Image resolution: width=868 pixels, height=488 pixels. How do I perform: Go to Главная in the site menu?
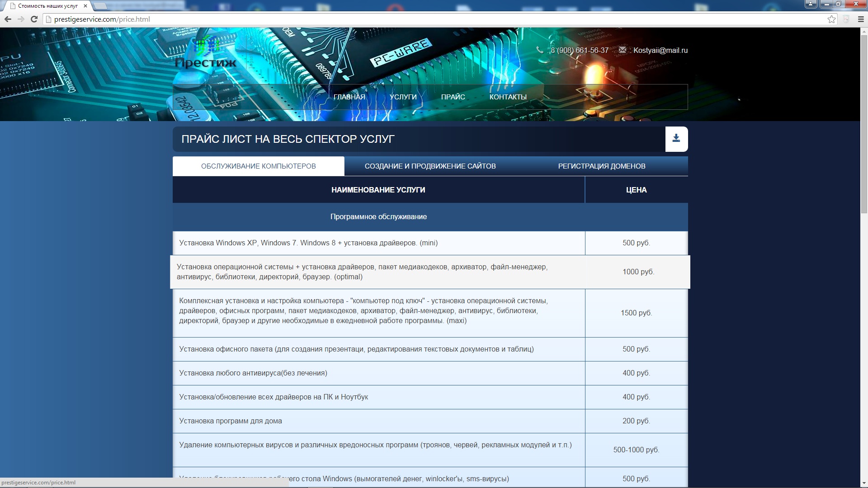(x=349, y=97)
